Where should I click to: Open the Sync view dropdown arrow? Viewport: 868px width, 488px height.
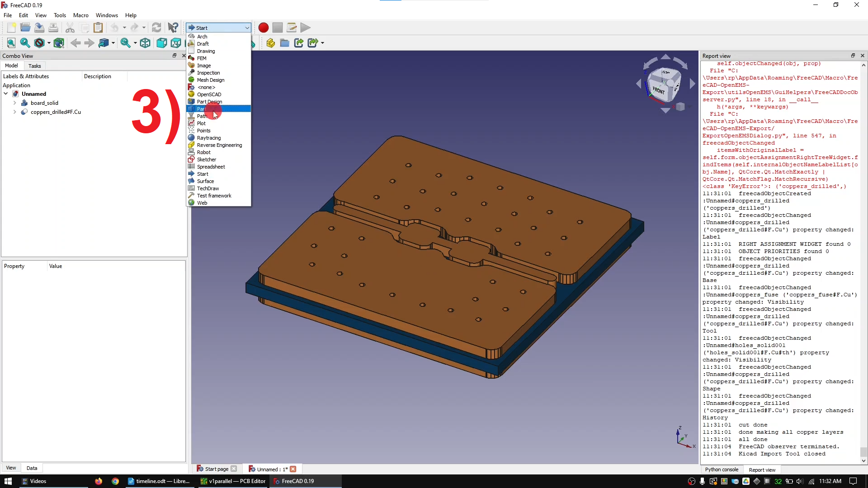(135, 43)
